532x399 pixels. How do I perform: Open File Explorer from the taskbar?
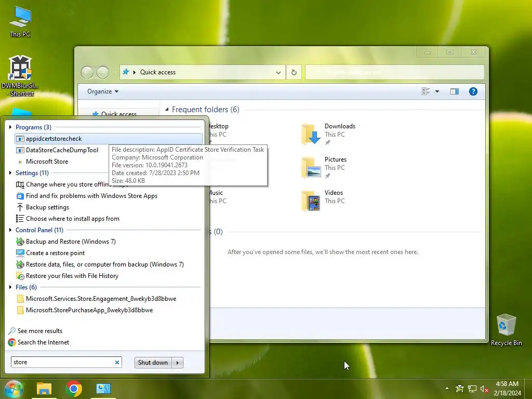[44, 389]
